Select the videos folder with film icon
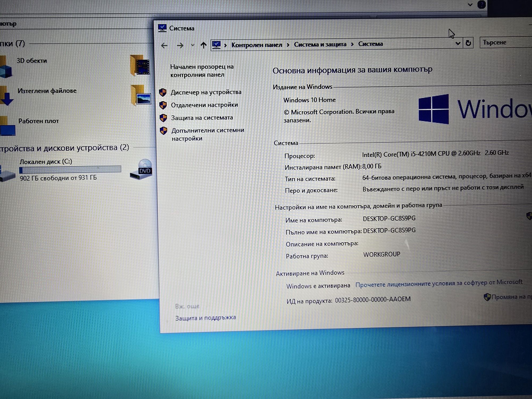This screenshot has width=532, height=399. point(140,65)
